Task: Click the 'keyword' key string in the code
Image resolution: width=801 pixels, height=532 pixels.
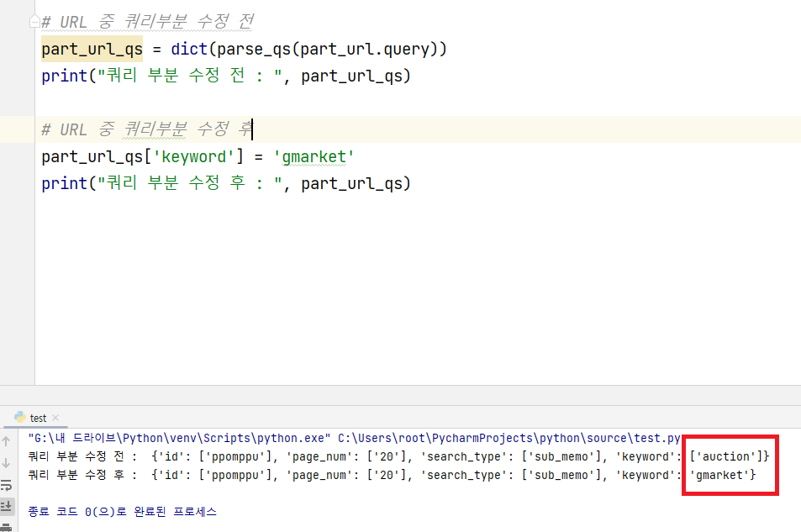Action: (x=193, y=156)
